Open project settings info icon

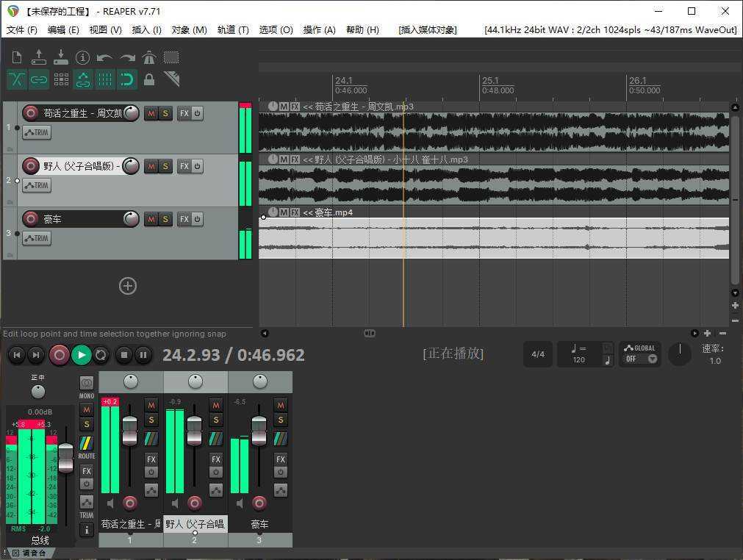[82, 57]
